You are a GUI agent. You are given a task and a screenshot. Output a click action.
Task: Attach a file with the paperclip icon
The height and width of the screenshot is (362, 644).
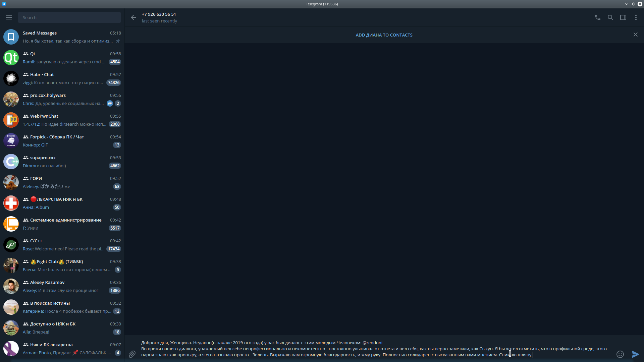132,354
